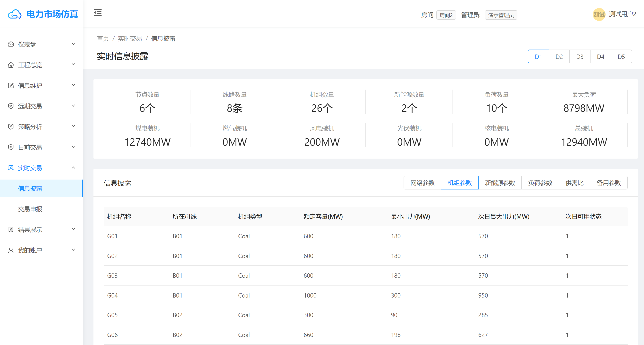Go to 首页 via the breadcrumb

103,39
